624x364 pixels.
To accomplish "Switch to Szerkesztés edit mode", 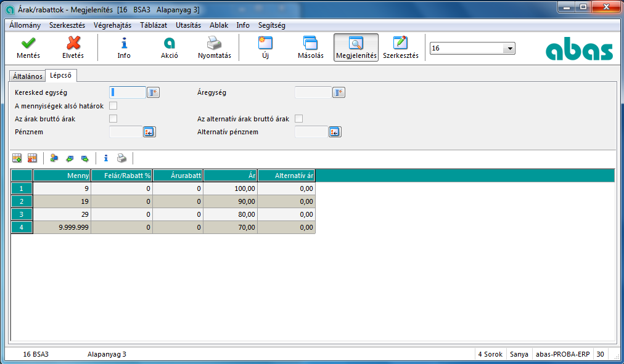I will pyautogui.click(x=401, y=47).
